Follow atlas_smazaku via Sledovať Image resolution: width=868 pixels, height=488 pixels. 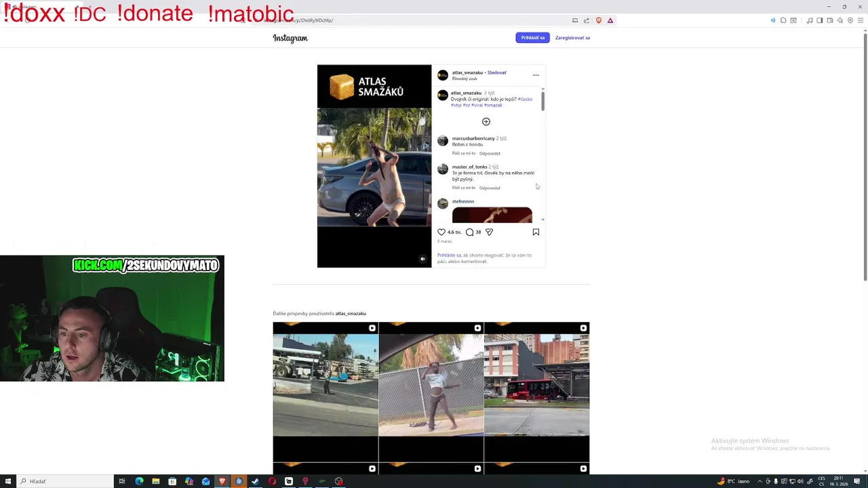(496, 73)
